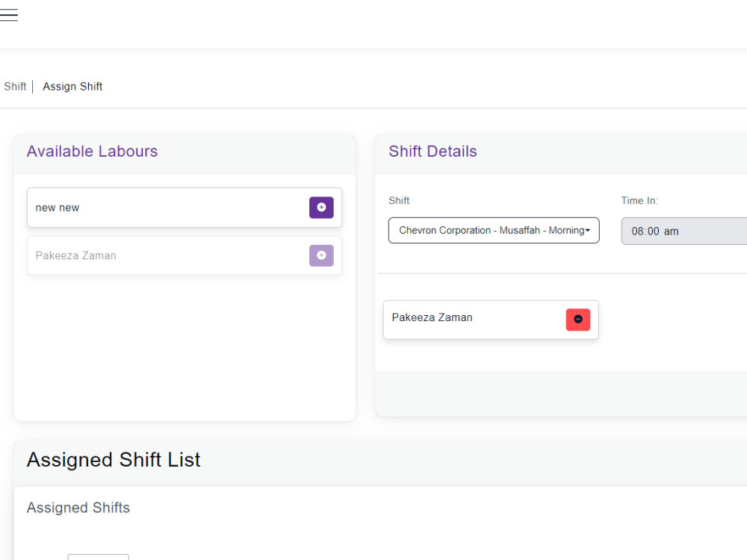Click the faded plus button beside Pakeeza Zaman
The image size is (747, 560).
[x=321, y=255]
